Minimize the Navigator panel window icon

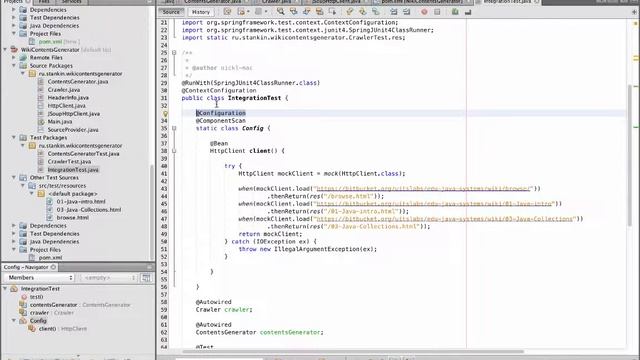[x=149, y=267]
